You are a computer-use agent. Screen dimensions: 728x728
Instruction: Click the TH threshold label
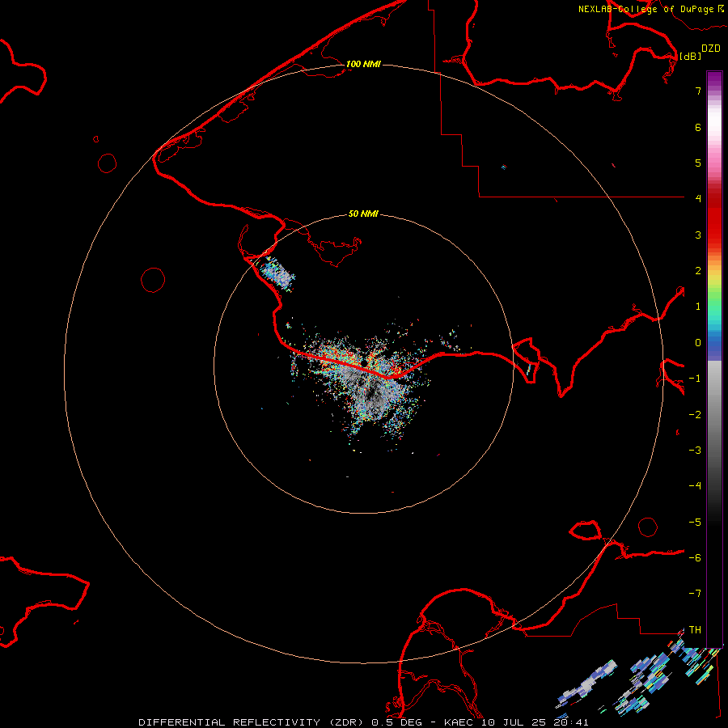click(695, 630)
